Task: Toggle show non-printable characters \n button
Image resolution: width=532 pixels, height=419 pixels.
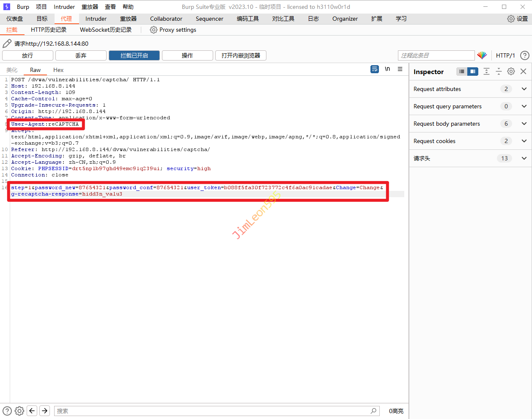Action: [387, 69]
